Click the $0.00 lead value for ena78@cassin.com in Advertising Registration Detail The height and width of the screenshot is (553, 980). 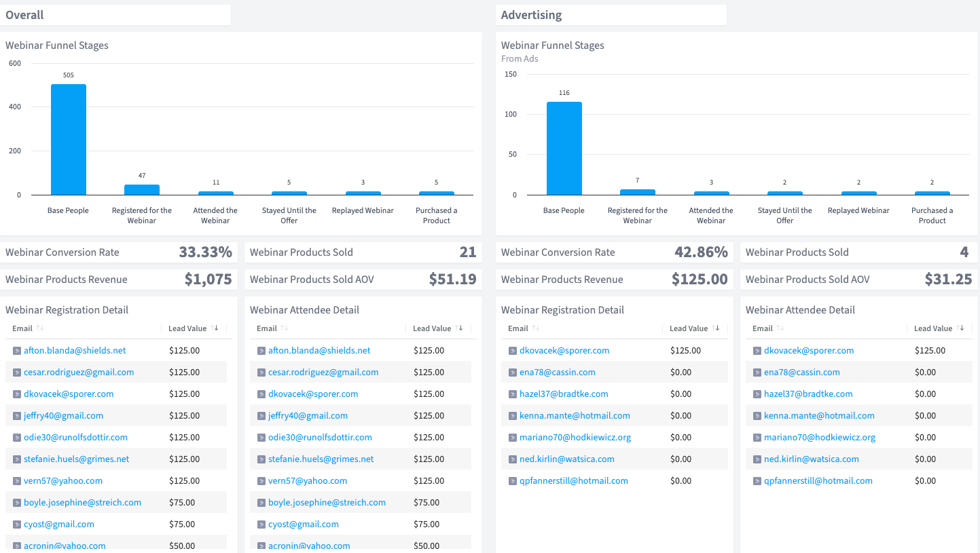(681, 373)
